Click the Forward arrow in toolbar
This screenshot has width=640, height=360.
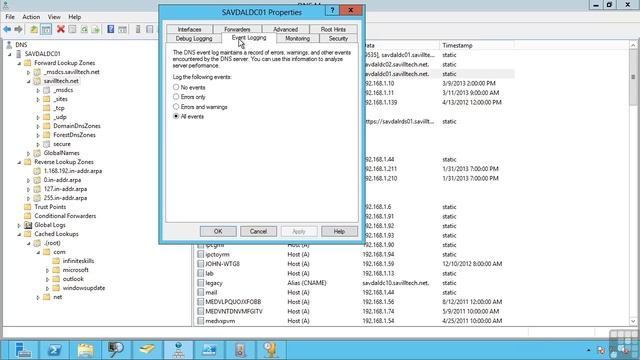coord(18,29)
